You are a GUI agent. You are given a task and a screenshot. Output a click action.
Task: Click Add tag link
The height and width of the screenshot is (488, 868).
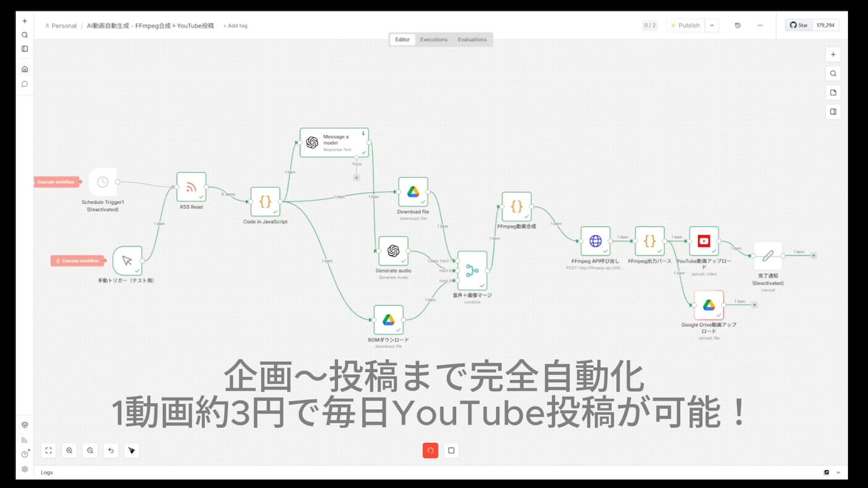click(235, 26)
